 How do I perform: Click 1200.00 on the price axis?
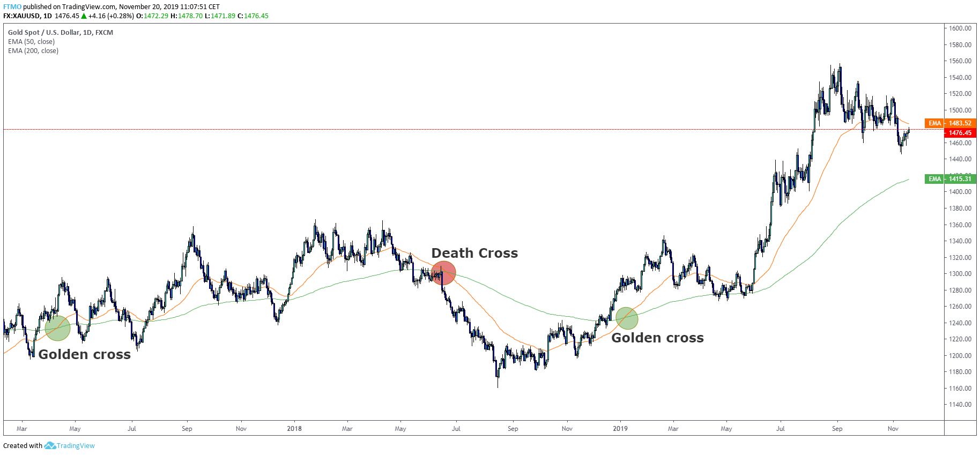[x=960, y=356]
